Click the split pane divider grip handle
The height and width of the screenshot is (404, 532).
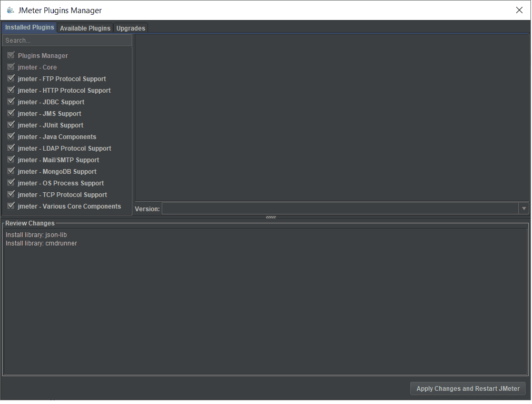tap(271, 217)
